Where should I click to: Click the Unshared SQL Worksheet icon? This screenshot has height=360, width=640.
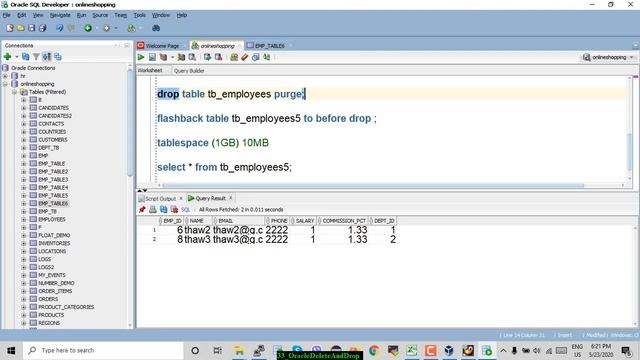pyautogui.click(x=234, y=57)
